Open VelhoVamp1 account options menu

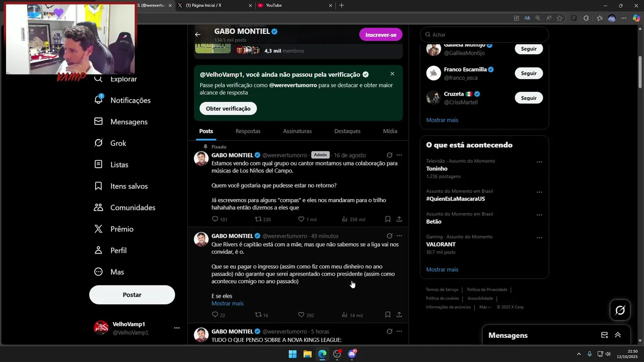point(177,328)
